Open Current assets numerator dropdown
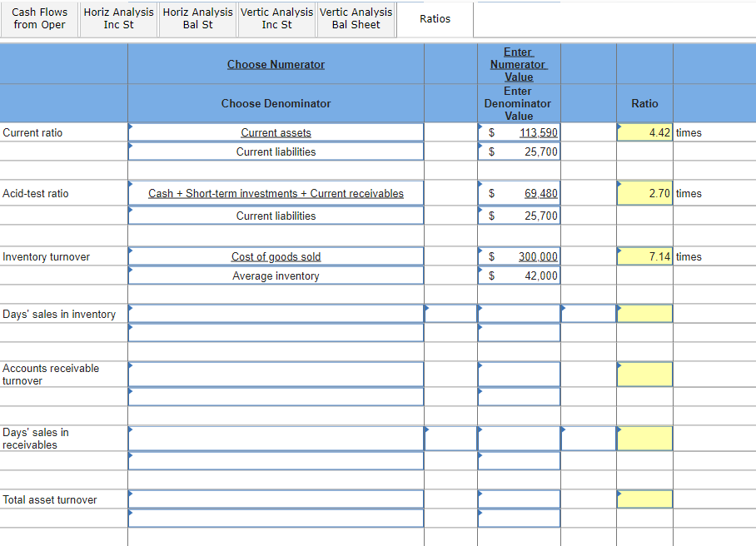 [276, 132]
